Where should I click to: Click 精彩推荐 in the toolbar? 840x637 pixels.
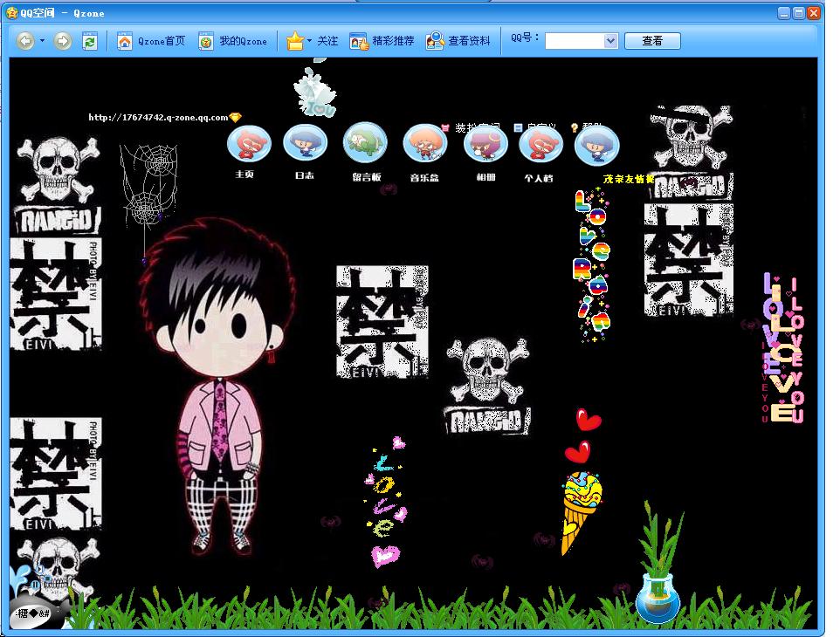[382, 41]
